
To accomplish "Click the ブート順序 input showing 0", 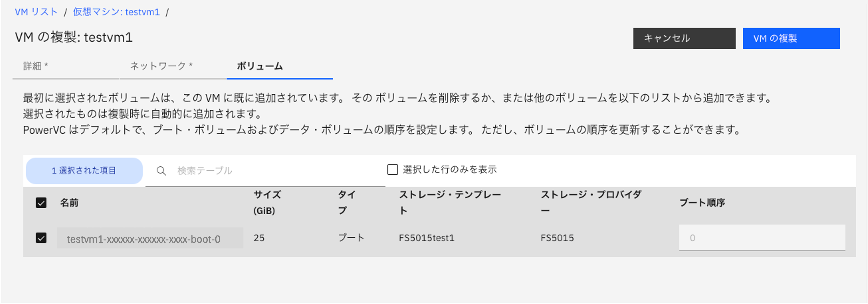I will tap(761, 238).
